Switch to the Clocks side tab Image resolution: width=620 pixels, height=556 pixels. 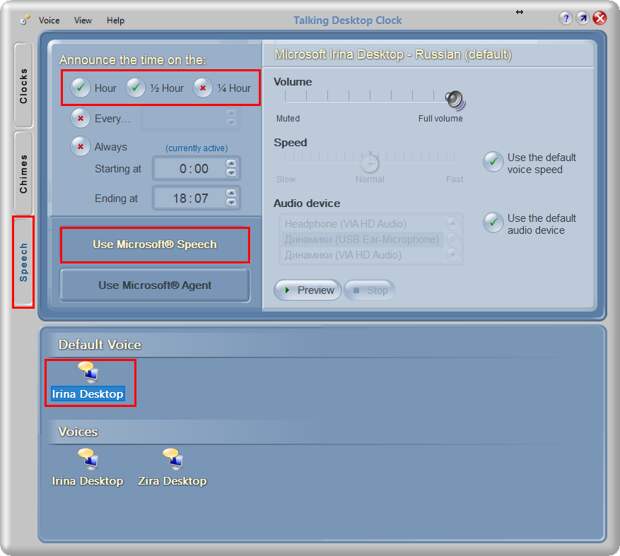tap(23, 85)
